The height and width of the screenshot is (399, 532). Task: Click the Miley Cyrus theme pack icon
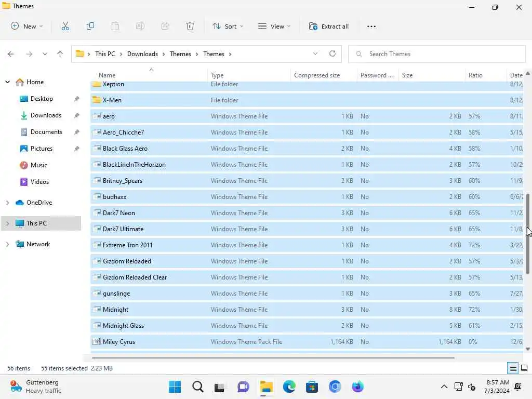pos(97,341)
